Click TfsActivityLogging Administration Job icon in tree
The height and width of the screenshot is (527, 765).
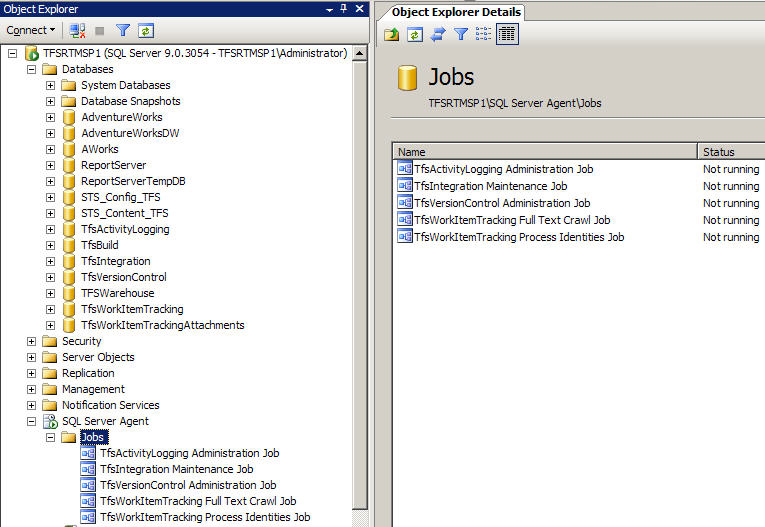(x=88, y=453)
